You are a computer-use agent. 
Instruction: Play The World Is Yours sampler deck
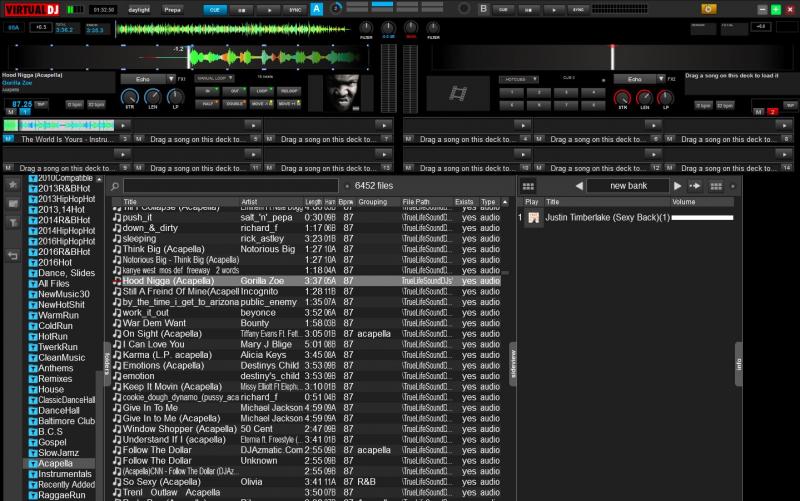point(122,125)
